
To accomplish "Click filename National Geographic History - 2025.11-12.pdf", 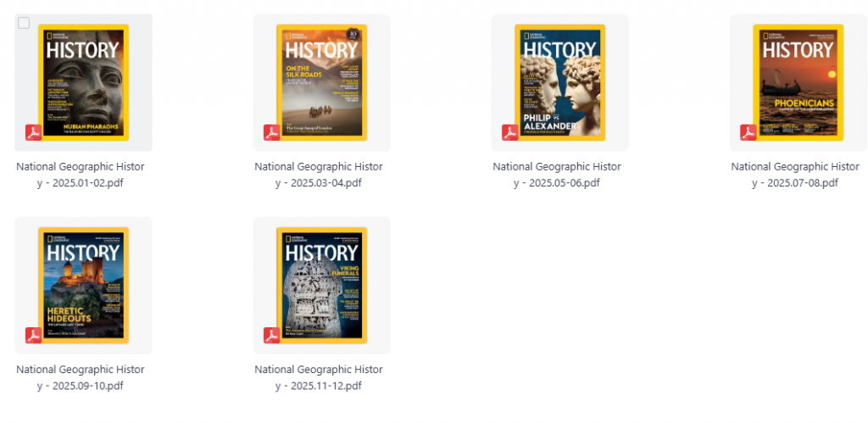I will tap(319, 377).
